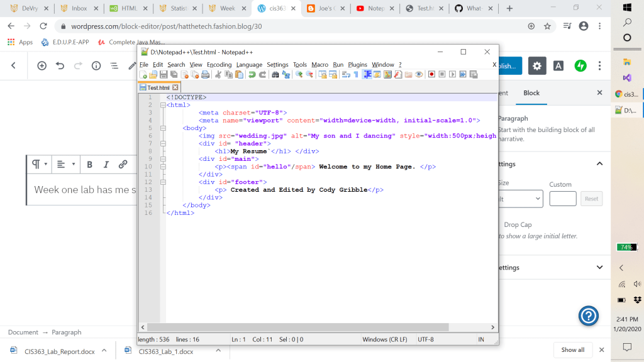Toggle bold formatting in block toolbar
Screen dimensions: 644x362
(90, 165)
